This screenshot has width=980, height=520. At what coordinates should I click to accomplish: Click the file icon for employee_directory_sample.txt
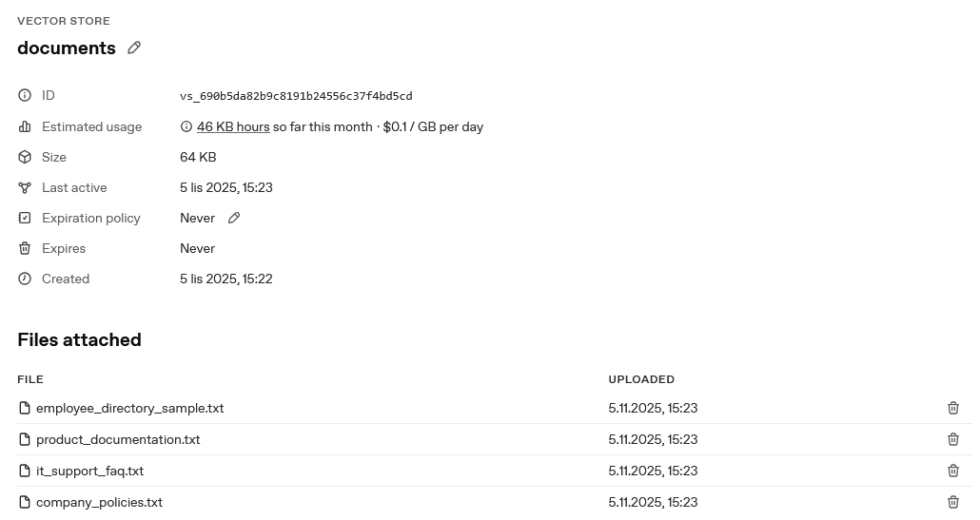[25, 408]
